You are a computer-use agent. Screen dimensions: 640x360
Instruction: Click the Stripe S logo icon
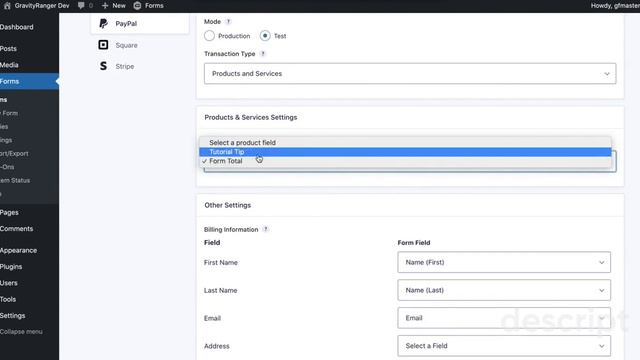pyautogui.click(x=103, y=66)
